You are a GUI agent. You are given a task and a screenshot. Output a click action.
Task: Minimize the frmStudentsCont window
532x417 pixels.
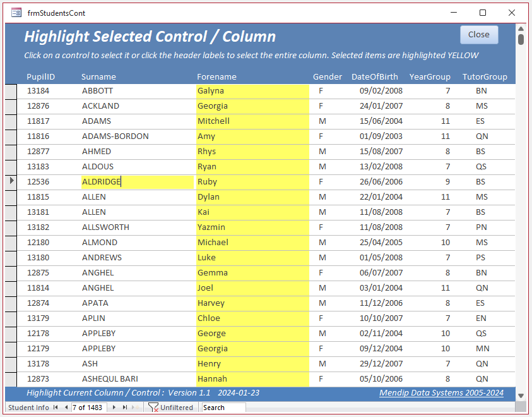[x=454, y=13]
